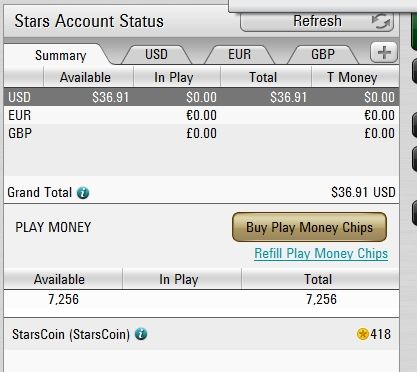Buy Play Money Chips
417x372 pixels.
point(309,227)
